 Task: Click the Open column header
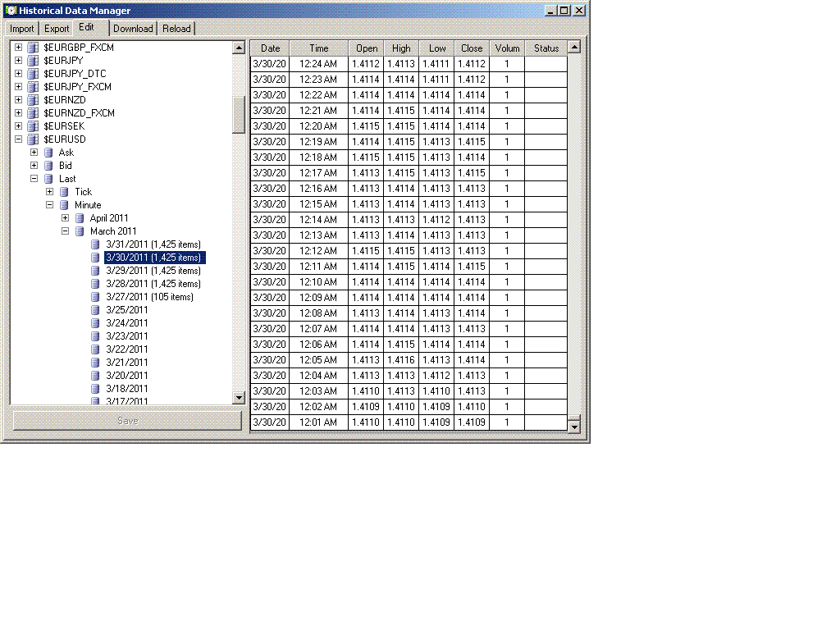coord(367,48)
